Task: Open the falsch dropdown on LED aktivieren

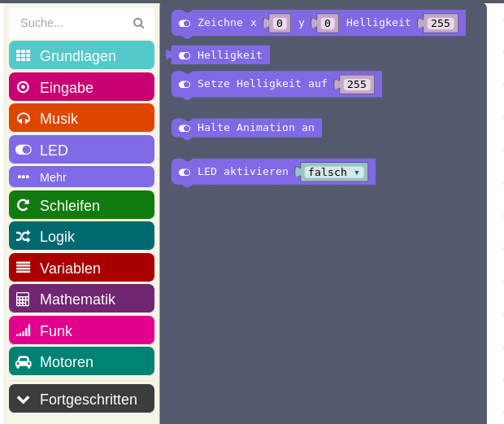Action: click(334, 172)
